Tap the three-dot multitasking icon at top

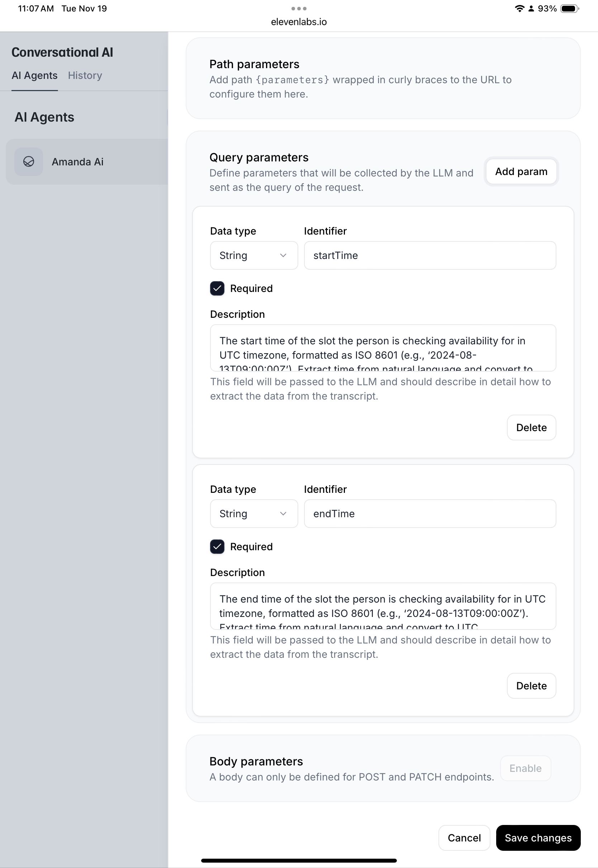tap(299, 9)
